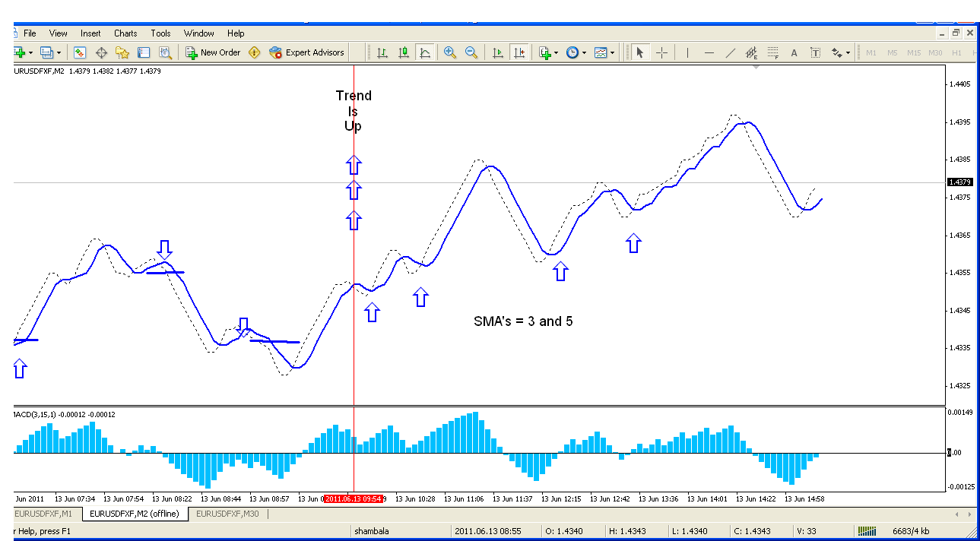Viewport: 980px width, 541px height.
Task: Switch to bar chart display
Action: (x=382, y=52)
